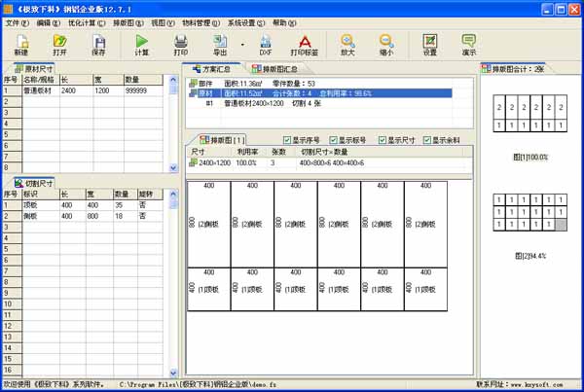Click the 放大 (Zoom in) magnifier

pyautogui.click(x=347, y=45)
